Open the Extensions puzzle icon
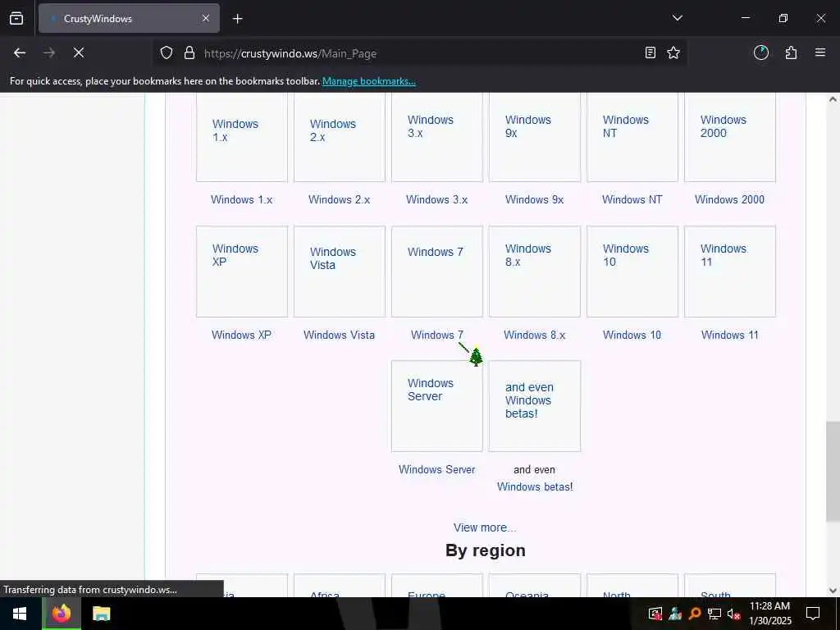840x630 pixels. click(792, 52)
